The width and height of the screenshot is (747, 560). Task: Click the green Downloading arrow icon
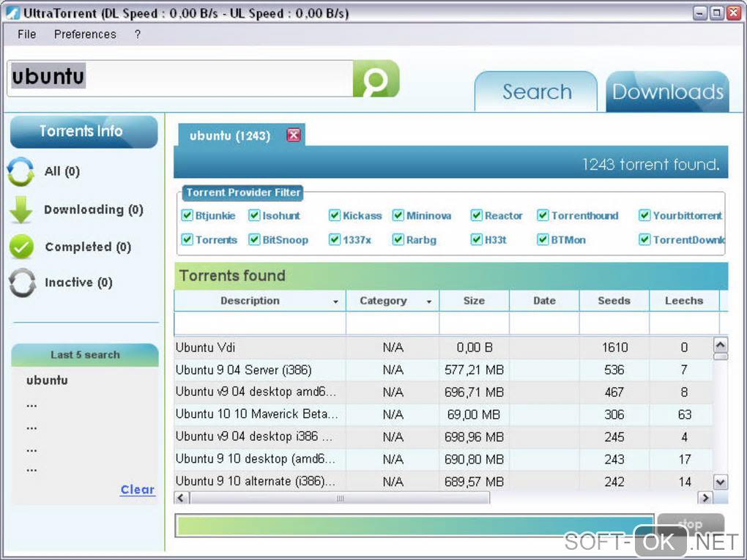[x=21, y=209]
